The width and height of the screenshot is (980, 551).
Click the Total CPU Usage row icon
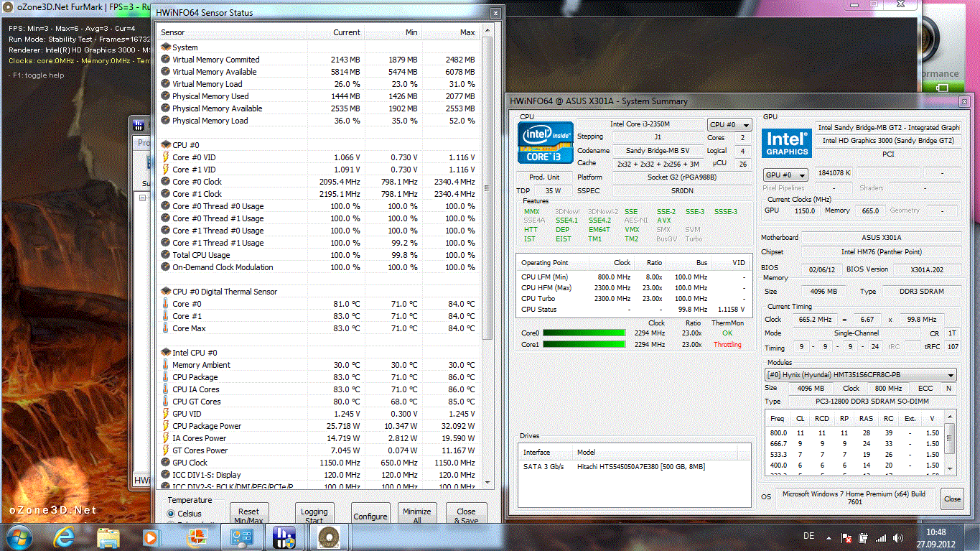coord(166,255)
